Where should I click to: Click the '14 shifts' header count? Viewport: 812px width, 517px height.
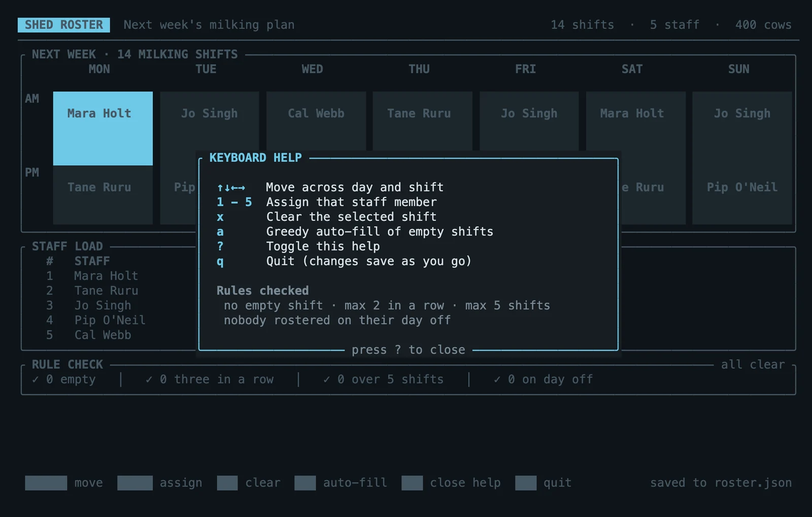pyautogui.click(x=583, y=25)
